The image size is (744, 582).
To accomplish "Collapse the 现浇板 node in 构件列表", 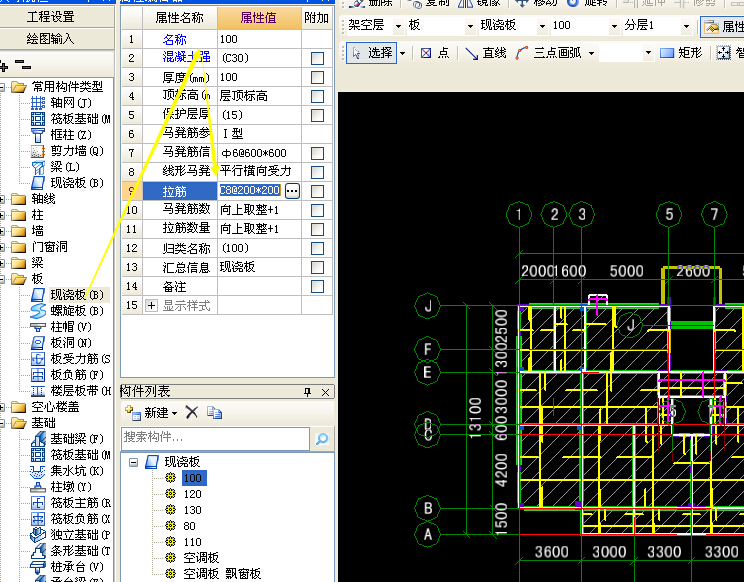I will (134, 462).
